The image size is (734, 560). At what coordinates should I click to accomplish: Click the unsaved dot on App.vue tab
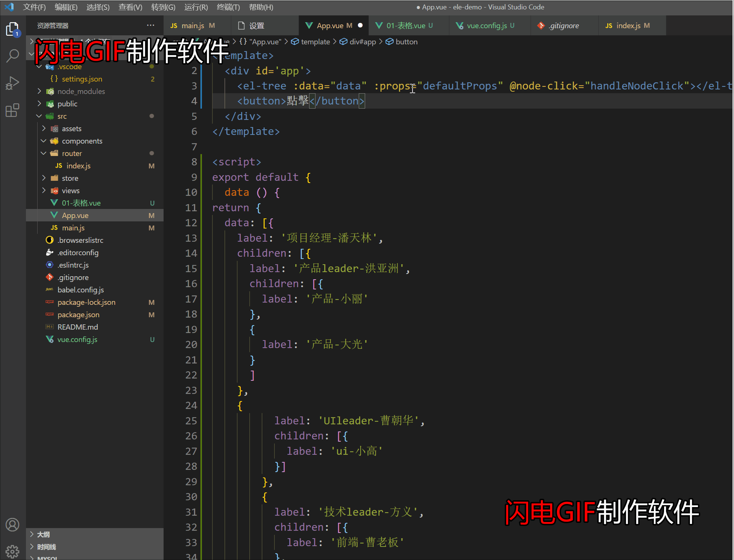[360, 26]
